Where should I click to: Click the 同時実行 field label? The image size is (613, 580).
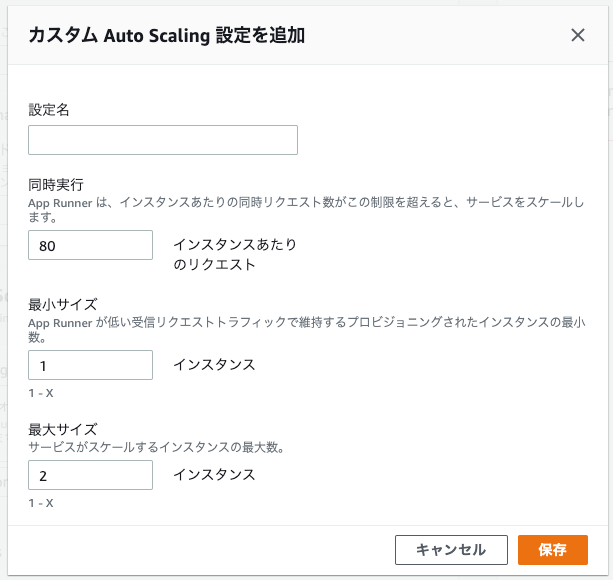(x=55, y=185)
